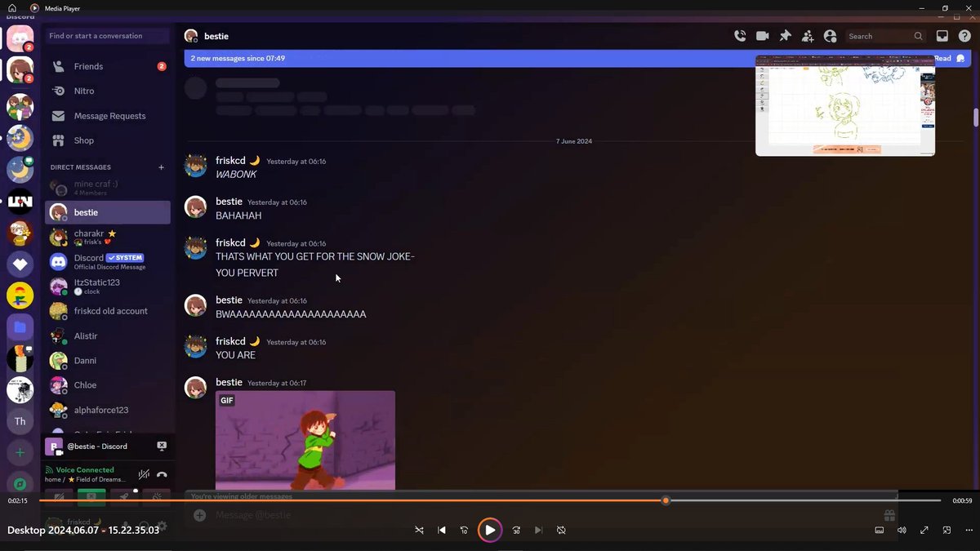The image size is (980, 551).
Task: Click bestie's name on BAHAHAH message
Action: 229,202
